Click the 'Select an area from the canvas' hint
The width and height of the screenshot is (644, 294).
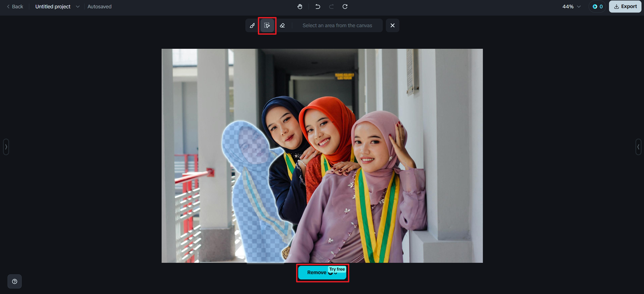[x=338, y=25]
